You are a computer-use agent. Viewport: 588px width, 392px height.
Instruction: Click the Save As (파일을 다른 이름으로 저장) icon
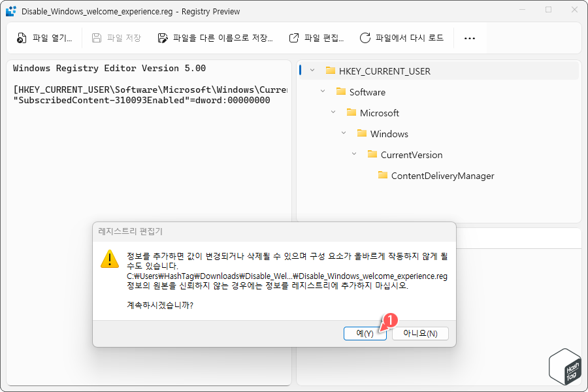pos(163,38)
